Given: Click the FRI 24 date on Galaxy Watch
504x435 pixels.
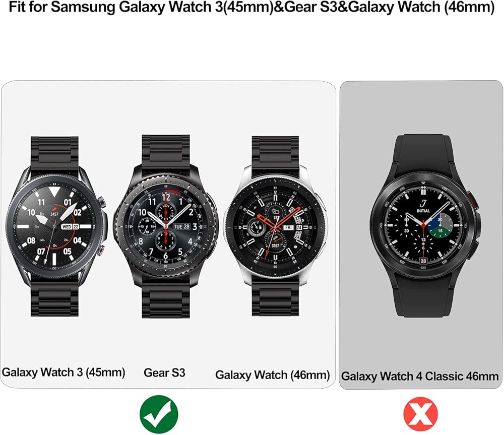Looking at the screenshot, I should (x=292, y=227).
